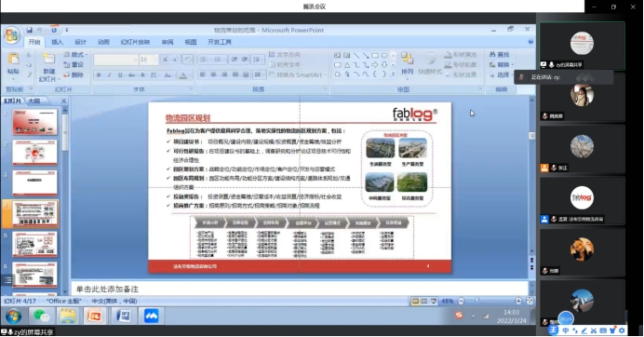This screenshot has width=644, height=337.
Task: Click the Paste (粘贴) clipboard icon
Action: 13,59
